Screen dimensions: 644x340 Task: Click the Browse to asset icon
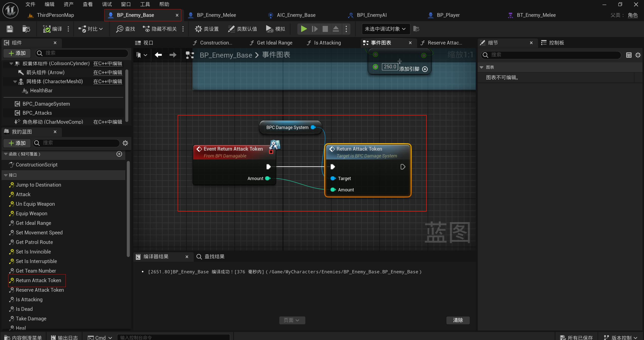pyautogui.click(x=26, y=29)
